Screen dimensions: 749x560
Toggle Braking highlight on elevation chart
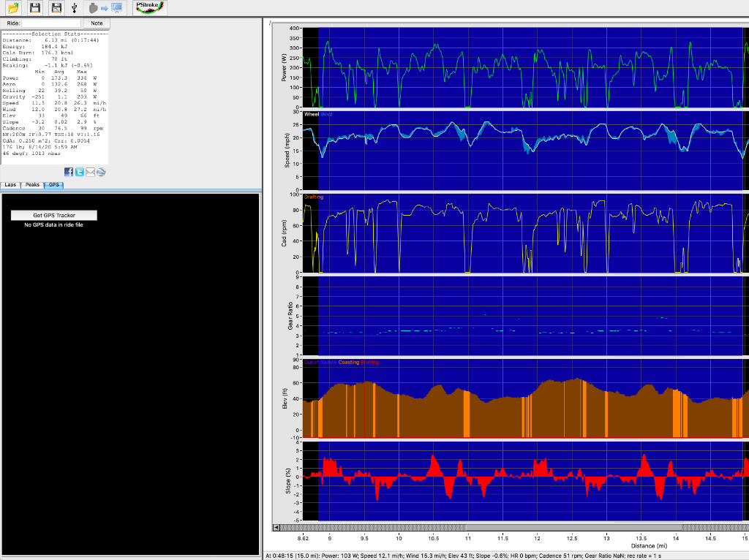pos(369,361)
